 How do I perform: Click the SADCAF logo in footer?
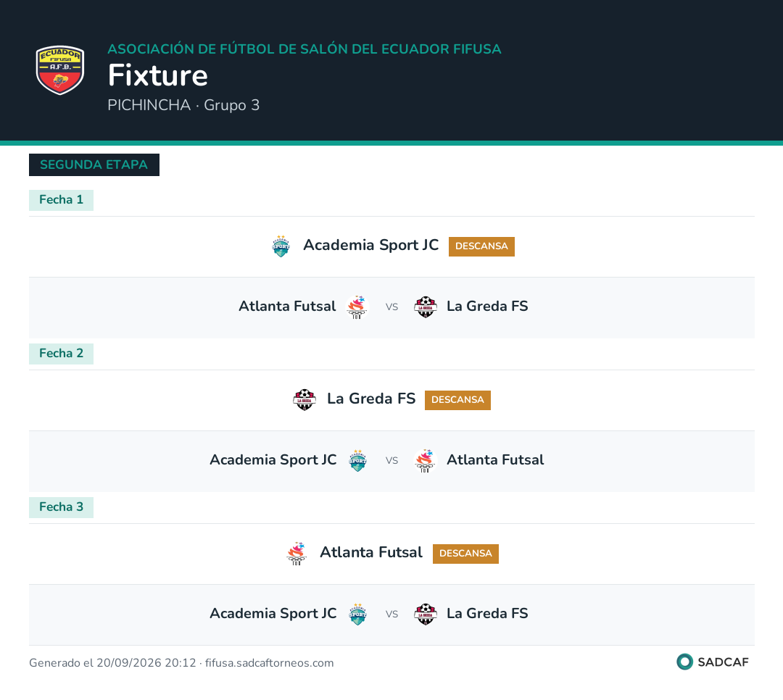[x=713, y=662]
